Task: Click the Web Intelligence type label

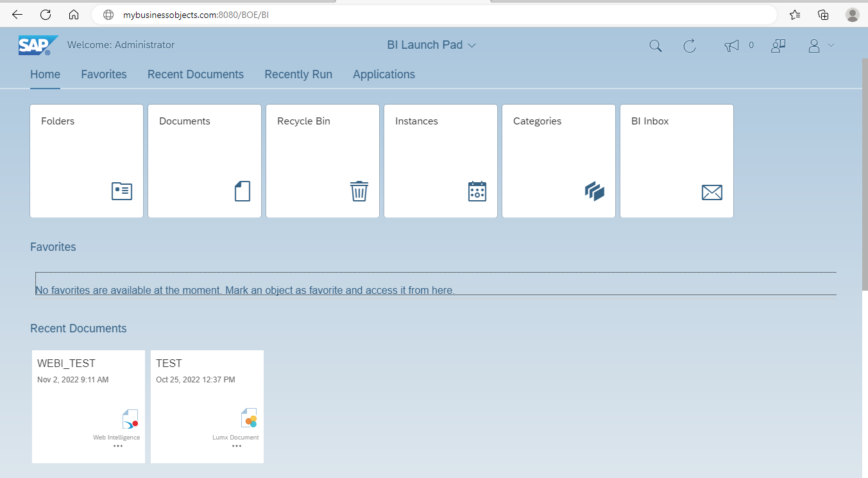Action: pos(117,438)
